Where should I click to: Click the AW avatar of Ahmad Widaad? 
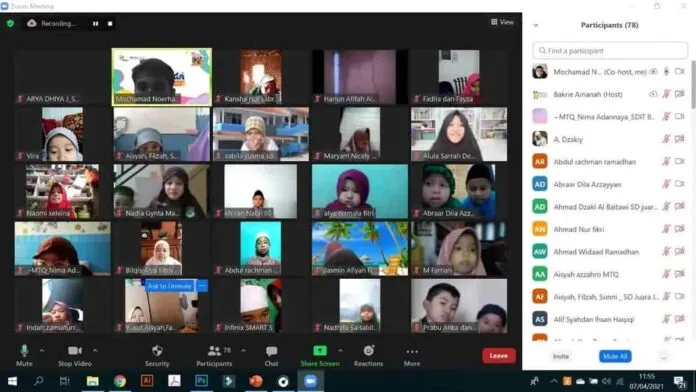(540, 252)
